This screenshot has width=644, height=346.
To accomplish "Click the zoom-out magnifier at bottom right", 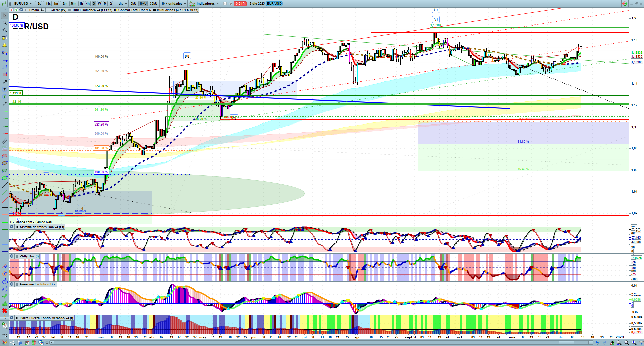I will 627,343.
